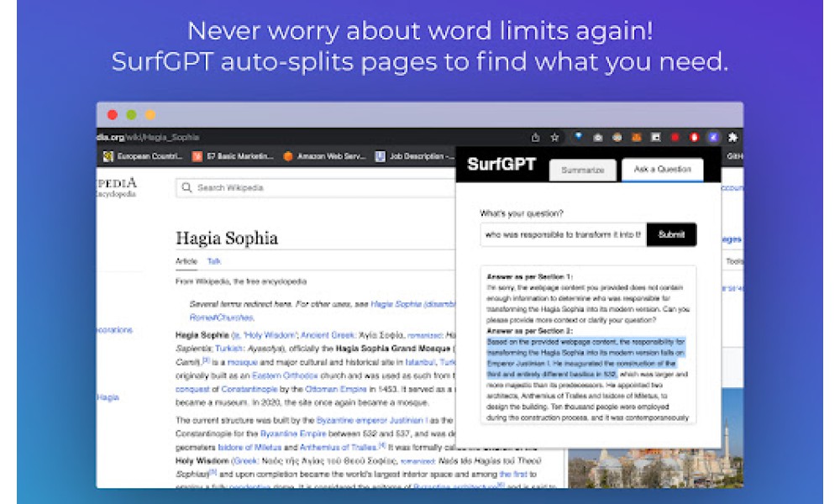Click the browser address bar URL
This screenshot has width=840, height=504.
pos(148,138)
